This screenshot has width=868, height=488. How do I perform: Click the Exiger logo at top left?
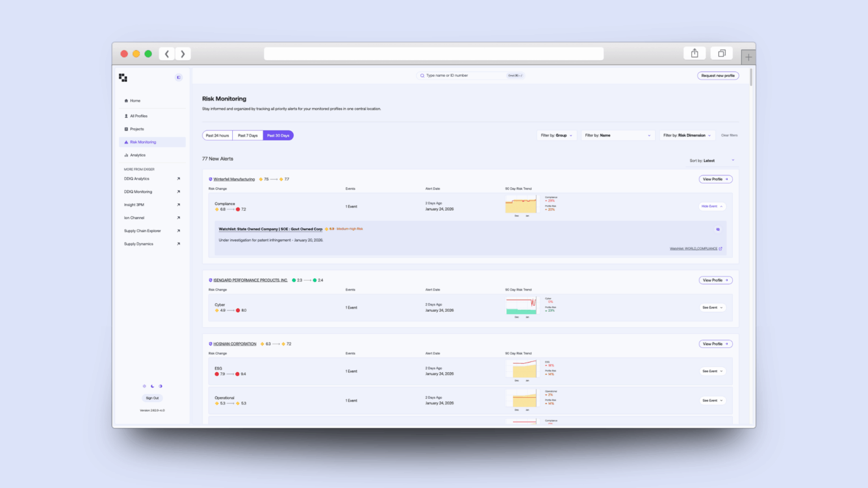point(123,77)
